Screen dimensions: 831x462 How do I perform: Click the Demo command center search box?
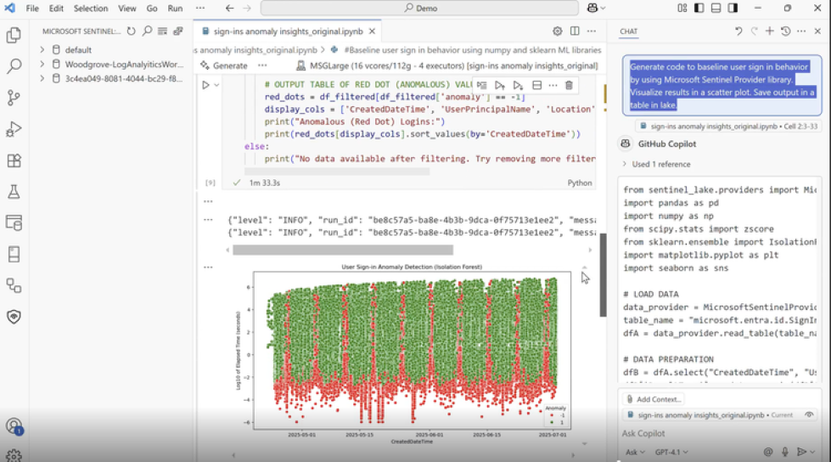[x=419, y=8]
